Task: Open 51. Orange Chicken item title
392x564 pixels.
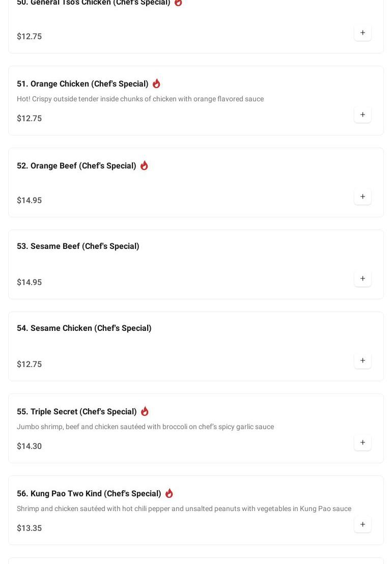Action: click(x=82, y=84)
